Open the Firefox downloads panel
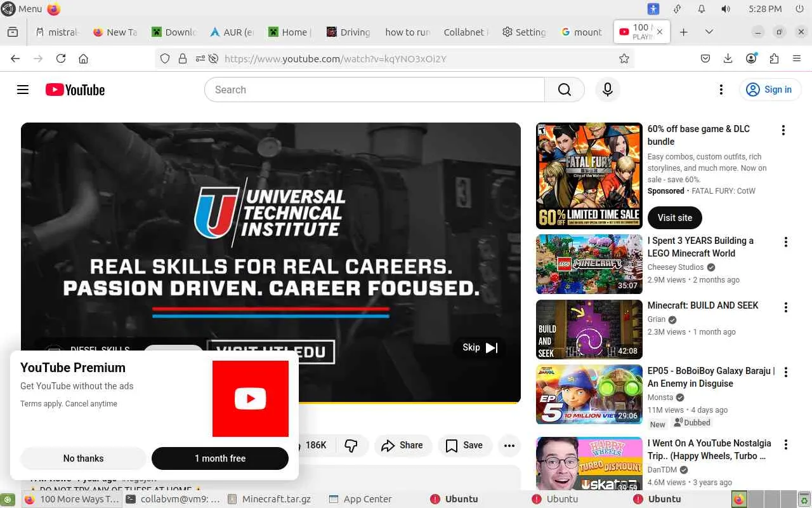 728,58
